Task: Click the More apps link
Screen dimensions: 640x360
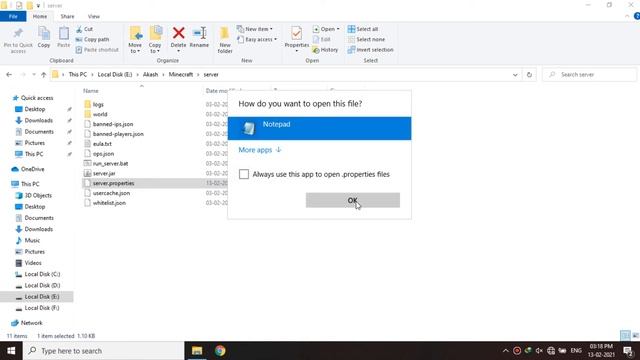Action: tap(260, 150)
